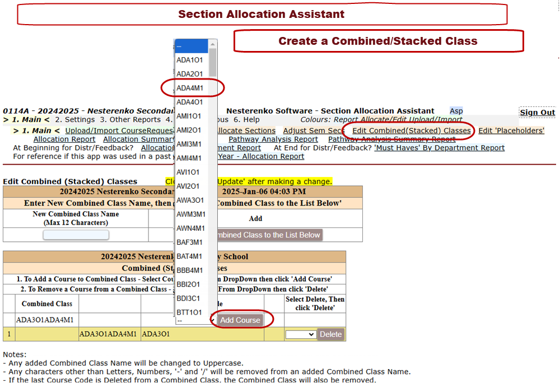Pick BTT1O1 from the course dropdown list

[x=190, y=312]
